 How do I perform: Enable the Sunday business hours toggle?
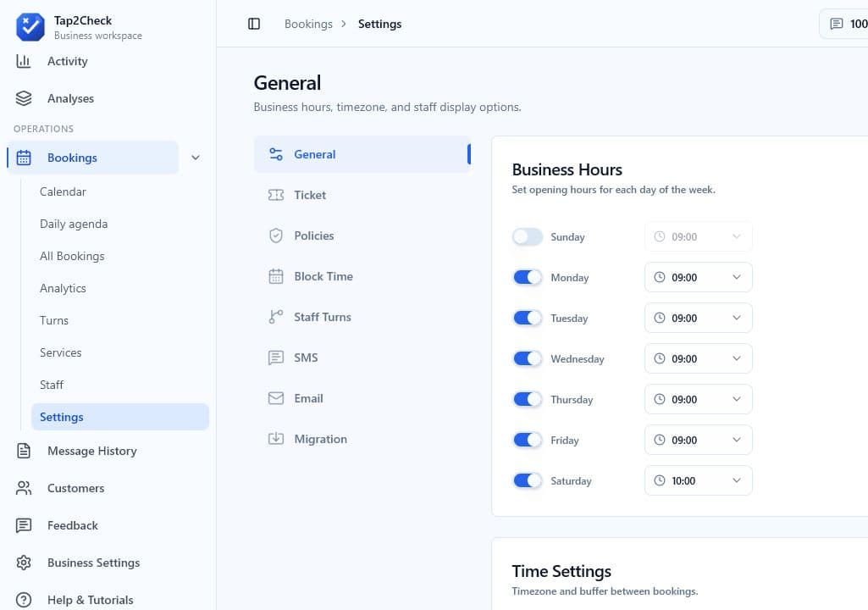pyautogui.click(x=527, y=236)
